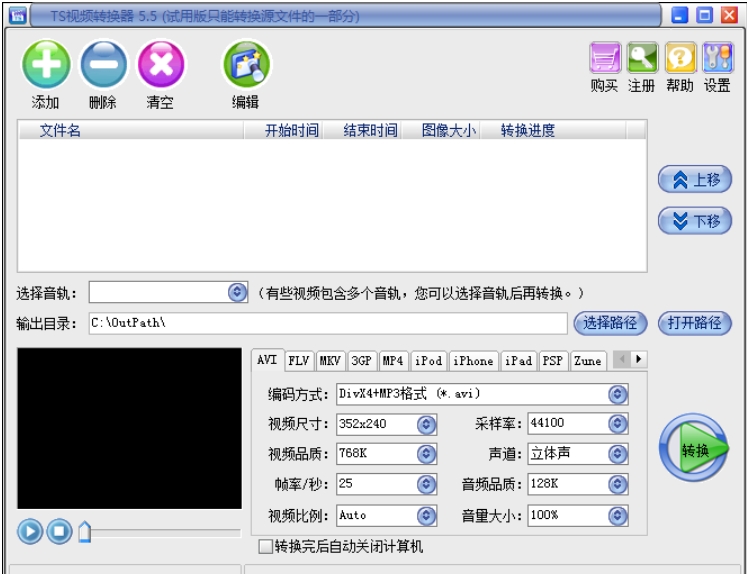
Task: Select the AVI format tab
Action: click(x=267, y=360)
